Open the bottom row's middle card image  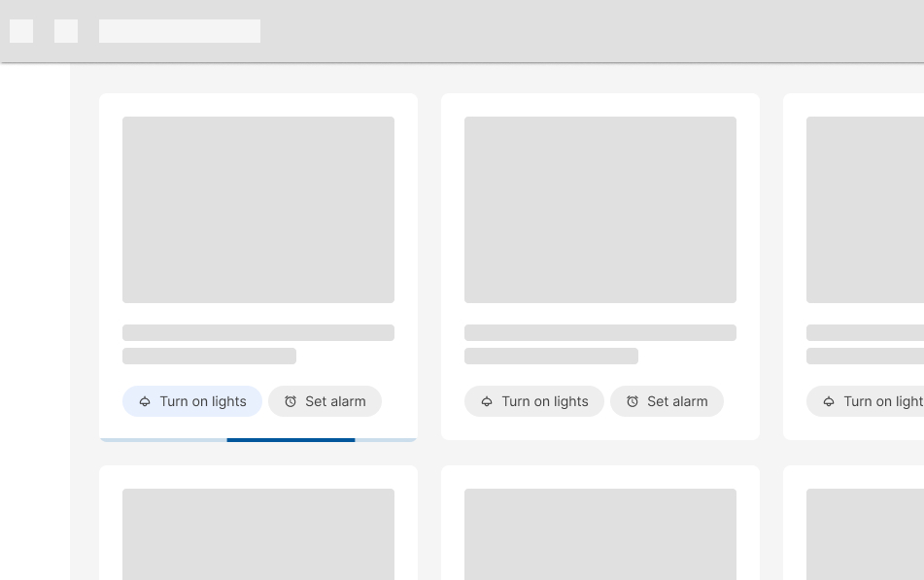[x=600, y=533]
